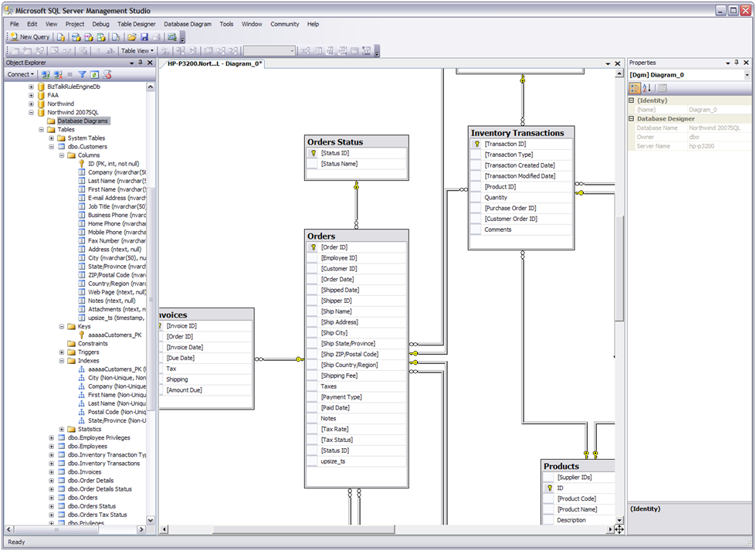
Task: Open the active files dropdown arrow
Action: pos(608,63)
